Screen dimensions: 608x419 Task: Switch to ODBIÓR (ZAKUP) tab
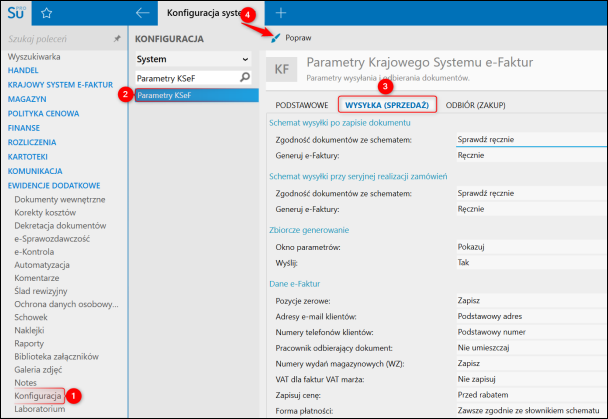pos(475,105)
